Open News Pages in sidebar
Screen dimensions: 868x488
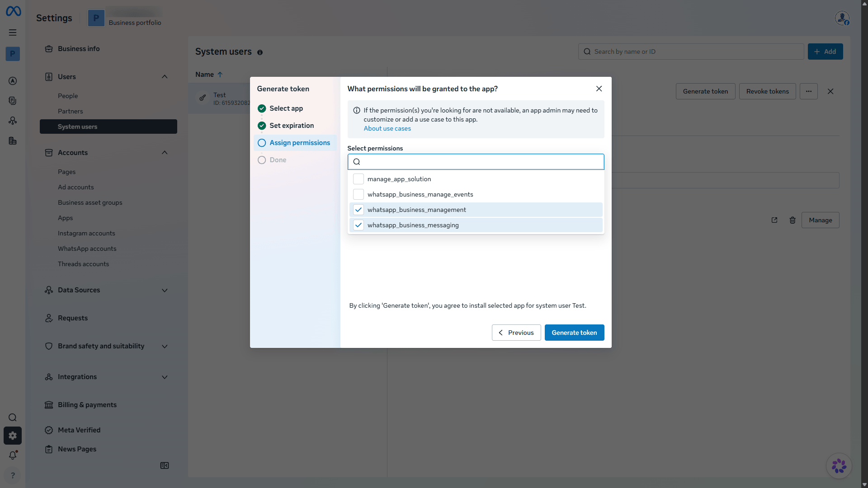tap(77, 449)
